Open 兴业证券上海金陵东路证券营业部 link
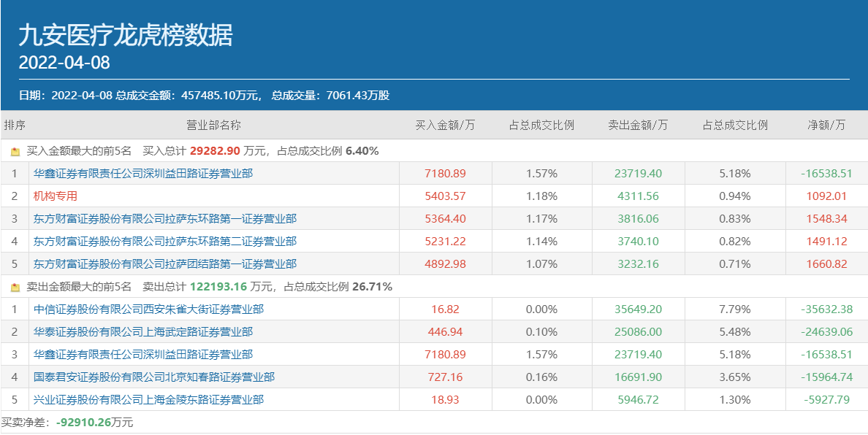 pos(148,400)
